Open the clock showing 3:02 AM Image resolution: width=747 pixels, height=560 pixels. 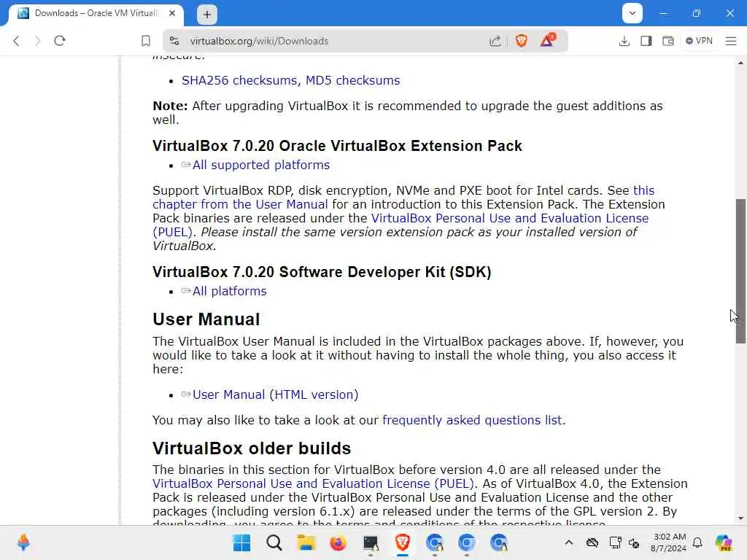pyautogui.click(x=669, y=542)
